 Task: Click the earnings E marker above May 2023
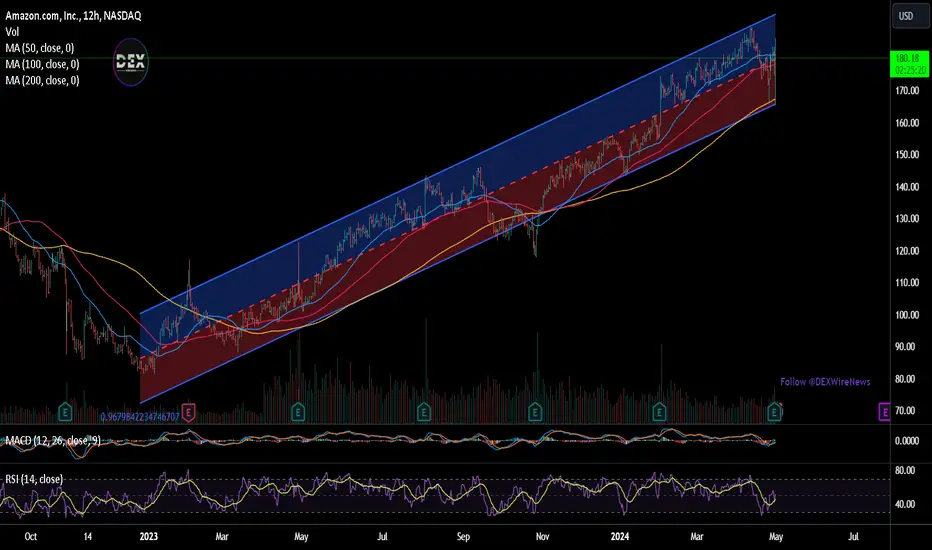click(298, 411)
